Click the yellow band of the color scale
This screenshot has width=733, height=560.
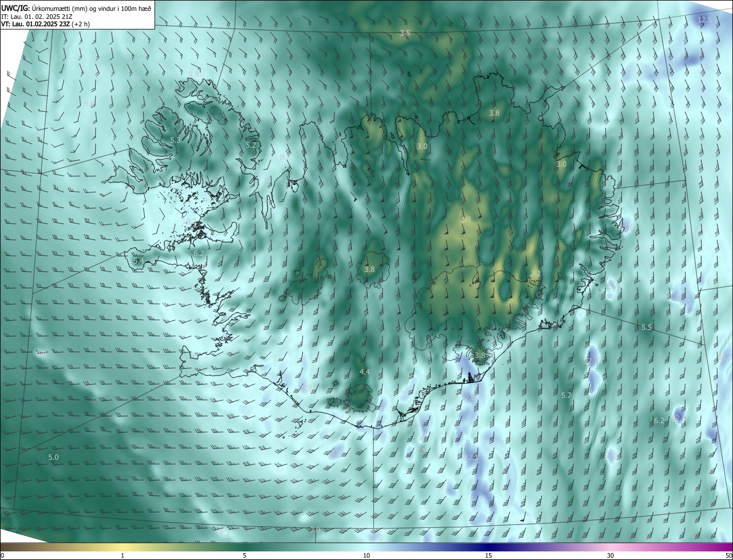click(123, 547)
